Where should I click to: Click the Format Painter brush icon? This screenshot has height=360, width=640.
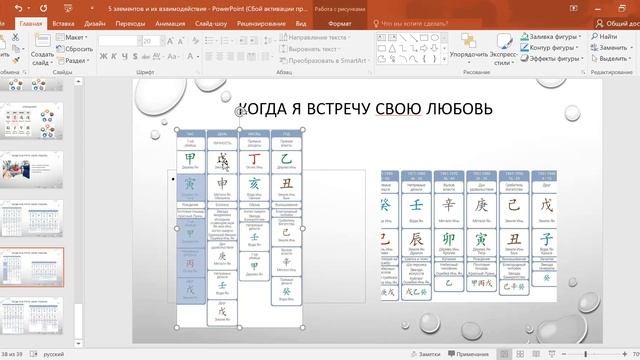coord(16,60)
